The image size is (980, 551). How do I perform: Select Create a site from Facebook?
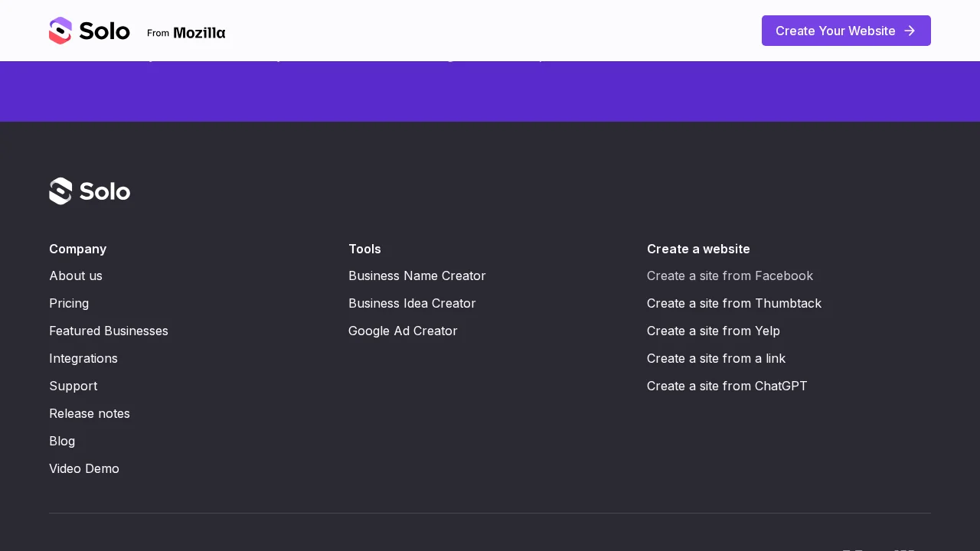click(730, 275)
